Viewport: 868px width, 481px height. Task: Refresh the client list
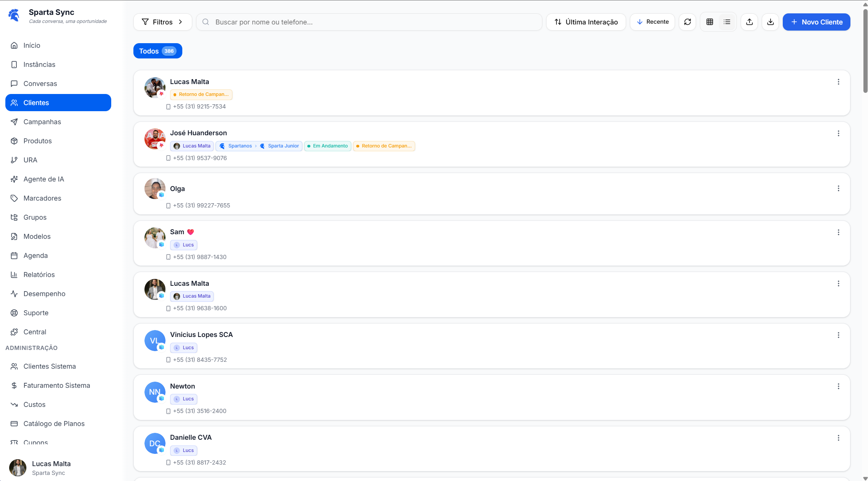click(x=688, y=22)
